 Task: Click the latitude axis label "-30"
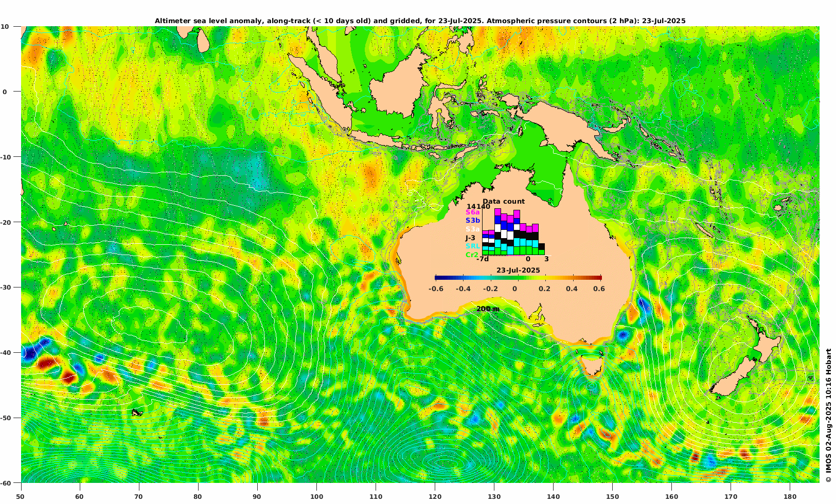point(5,287)
